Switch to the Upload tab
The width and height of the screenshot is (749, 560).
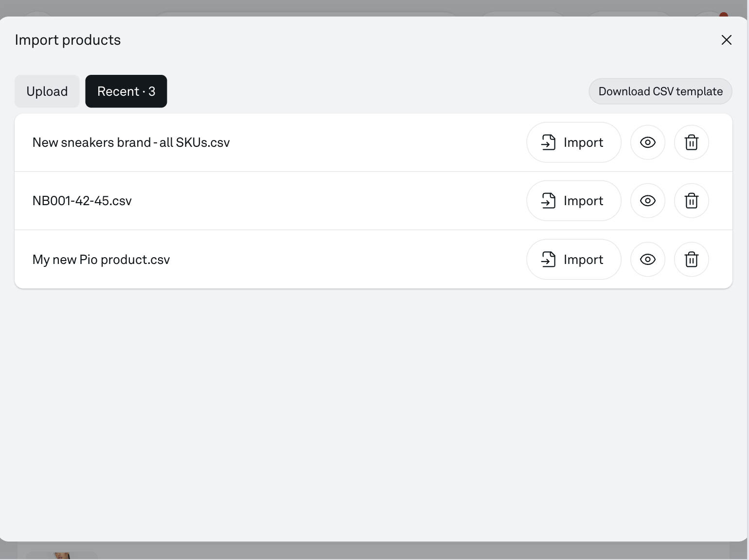tap(47, 91)
